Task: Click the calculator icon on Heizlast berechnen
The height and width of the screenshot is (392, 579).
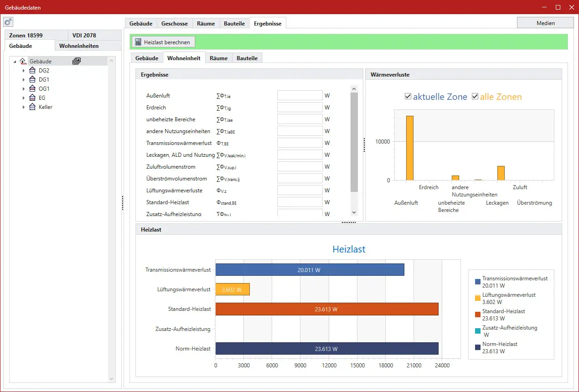Action: 138,42
